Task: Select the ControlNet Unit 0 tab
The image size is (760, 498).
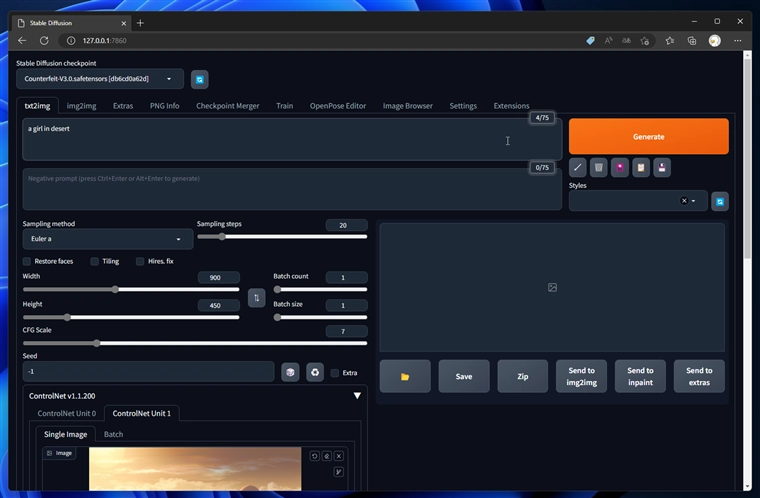Action: [67, 413]
